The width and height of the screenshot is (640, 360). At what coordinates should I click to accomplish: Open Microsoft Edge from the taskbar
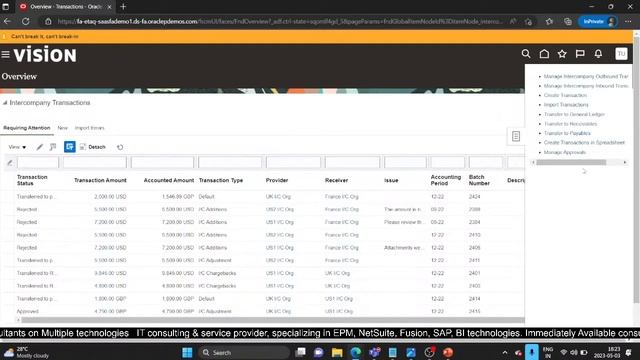(x=356, y=352)
